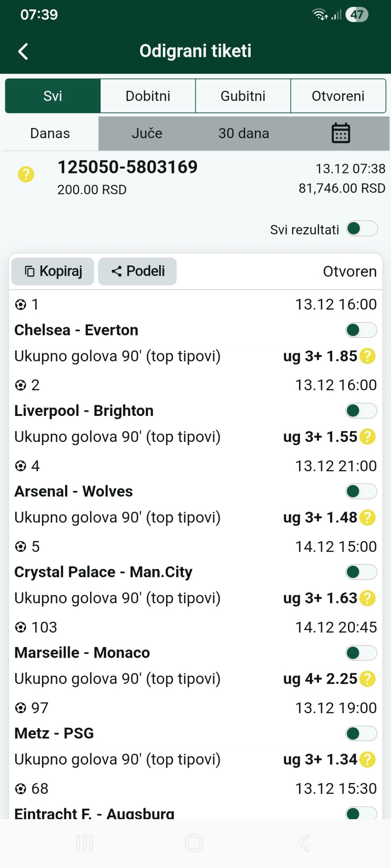Viewport: 391px width, 868px height.
Task: Tap the Android recent apps navigation icon
Action: pos(85,843)
